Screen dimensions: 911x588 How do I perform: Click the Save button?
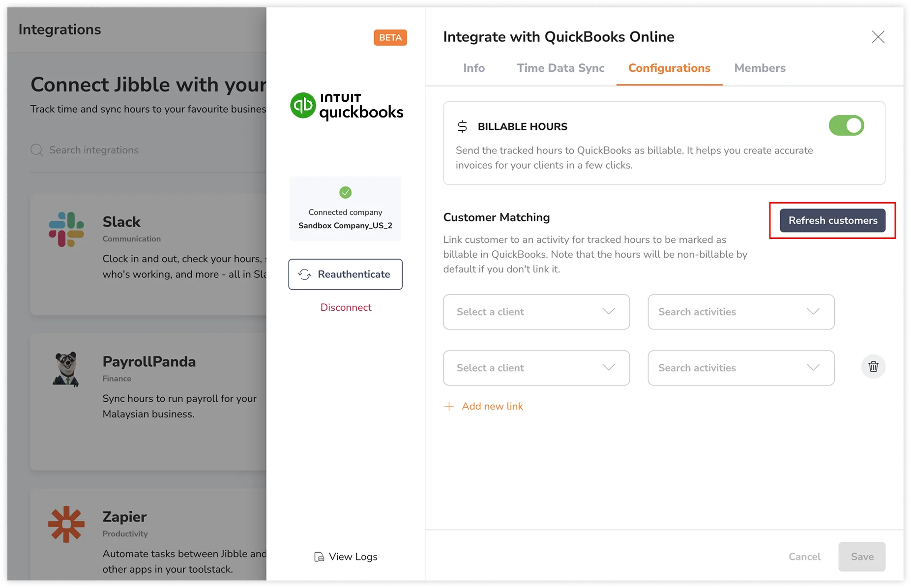[x=862, y=557]
